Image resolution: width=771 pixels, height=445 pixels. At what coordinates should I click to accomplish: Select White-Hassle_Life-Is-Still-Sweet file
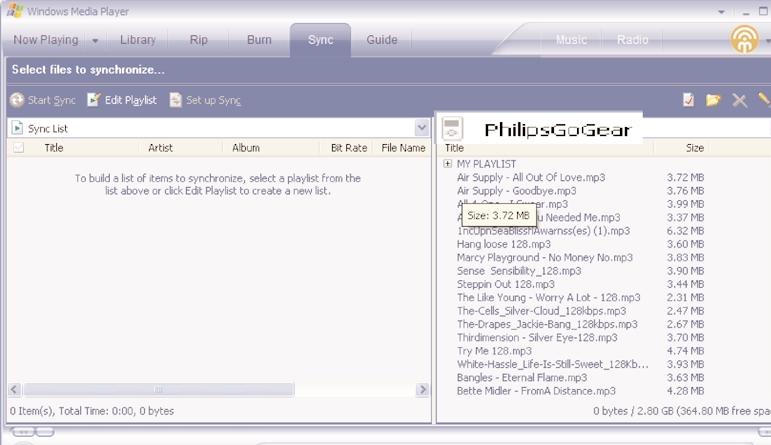pos(552,364)
